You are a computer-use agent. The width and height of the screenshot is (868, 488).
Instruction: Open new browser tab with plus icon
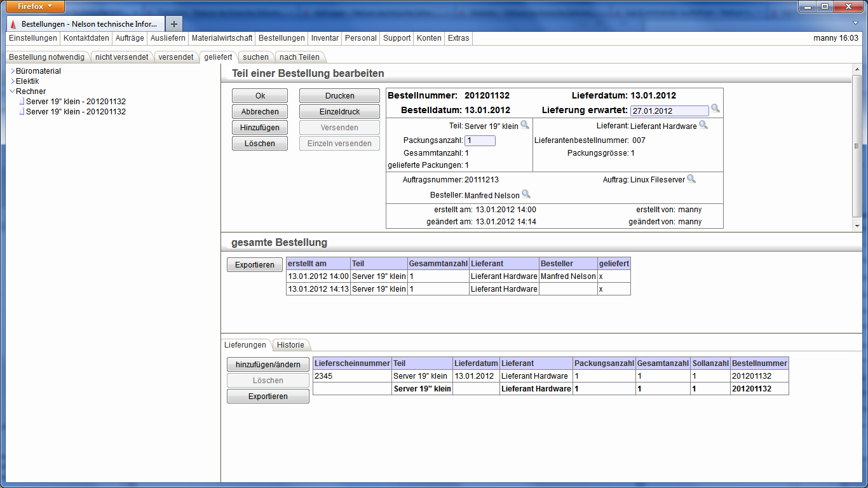tap(174, 24)
